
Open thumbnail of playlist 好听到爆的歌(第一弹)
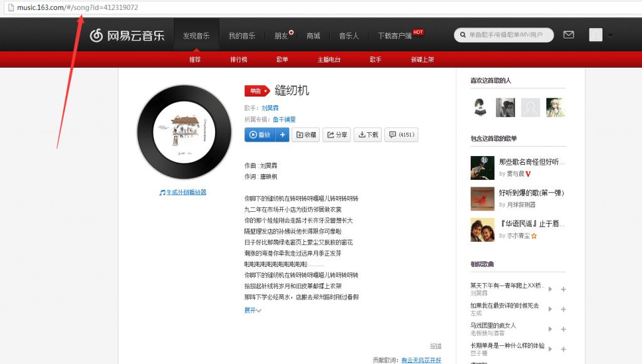click(x=483, y=199)
